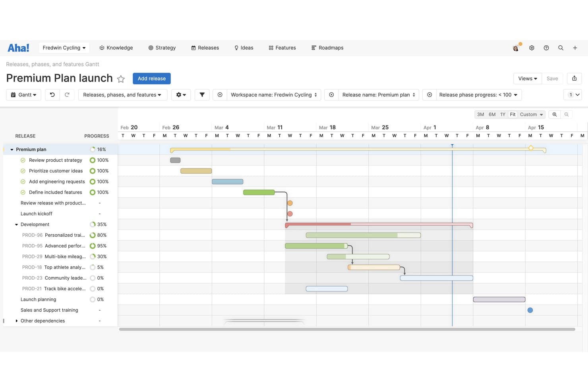This screenshot has width=588, height=392.
Task: Click the yellow Premium plan release bar
Action: point(358,150)
